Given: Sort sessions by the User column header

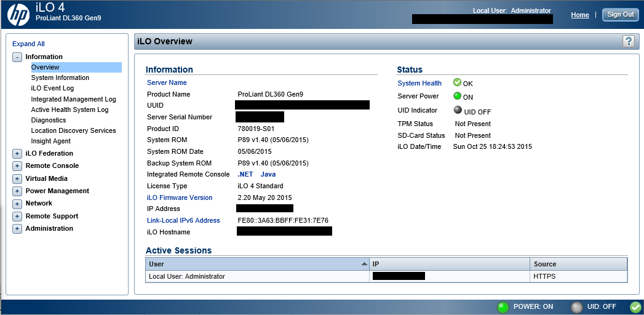Looking at the screenshot, I should point(258,264).
